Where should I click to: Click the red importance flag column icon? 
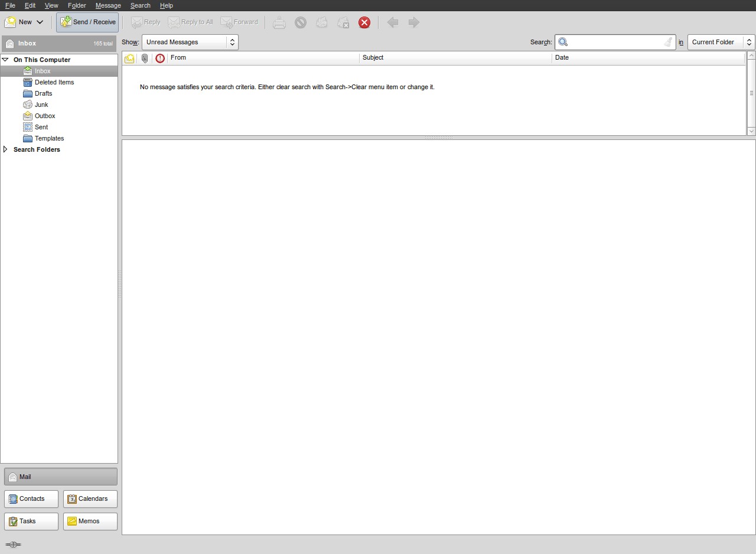pos(159,58)
